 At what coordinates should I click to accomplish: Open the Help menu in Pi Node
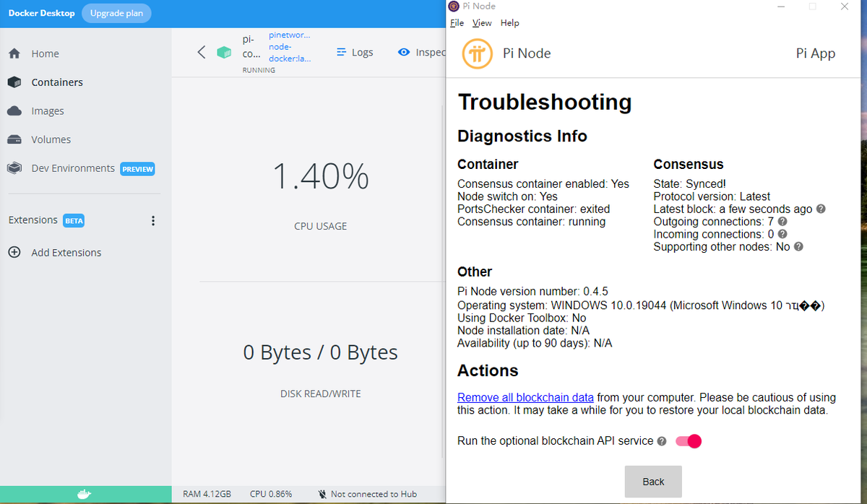click(x=510, y=23)
